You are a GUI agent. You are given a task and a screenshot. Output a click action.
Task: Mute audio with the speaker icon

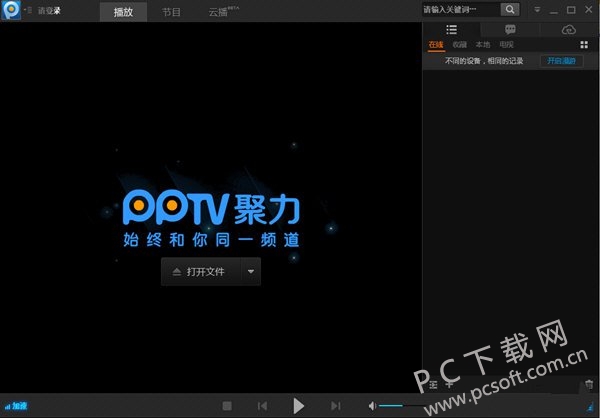pos(372,406)
